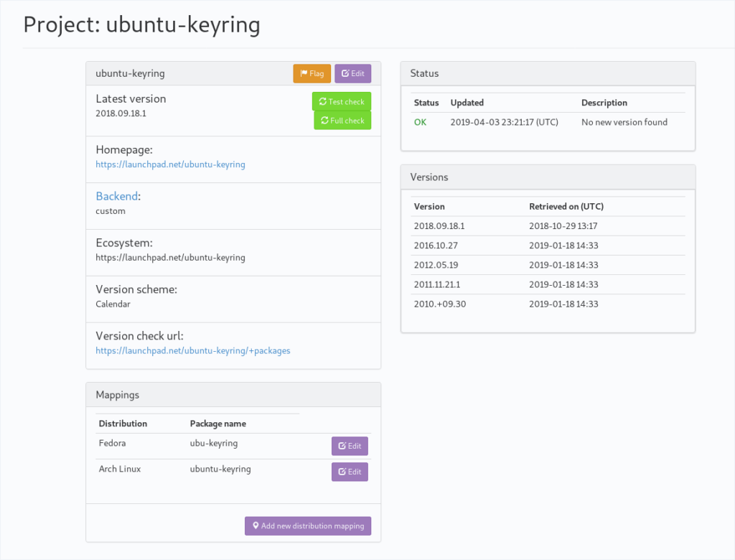Flag the ubuntu-keyring project
The width and height of the screenshot is (735, 560).
tap(312, 74)
